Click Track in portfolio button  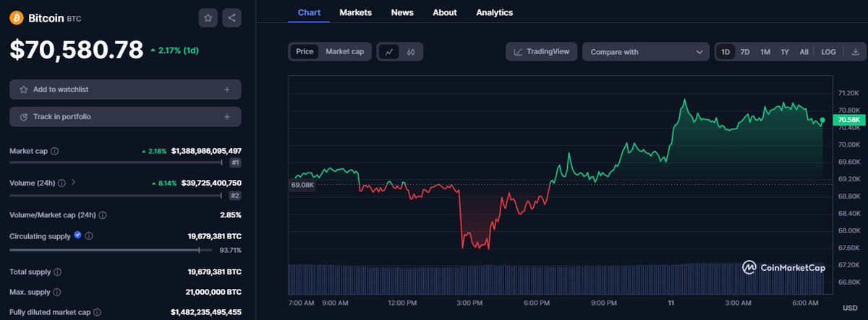[x=125, y=116]
